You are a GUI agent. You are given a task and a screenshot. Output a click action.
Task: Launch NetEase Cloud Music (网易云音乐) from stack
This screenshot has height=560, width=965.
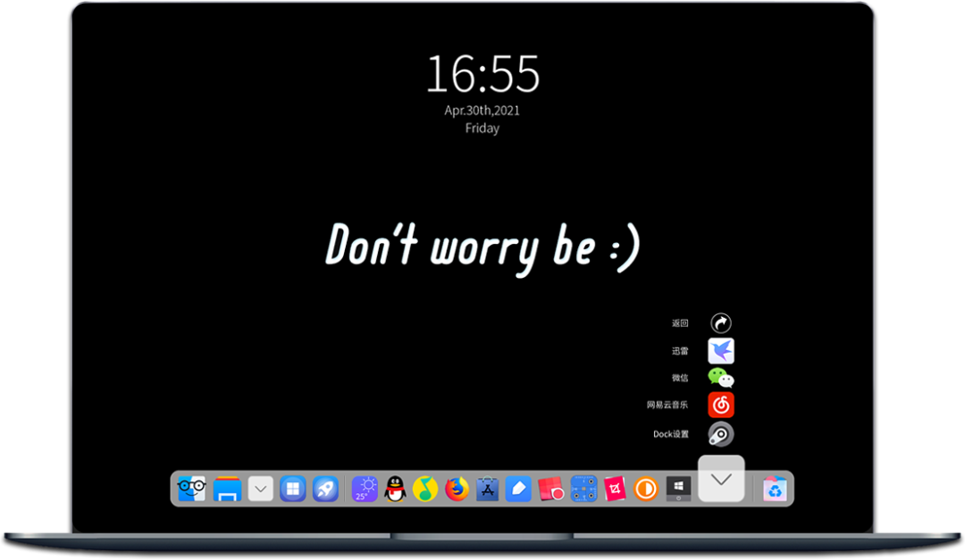coord(720,405)
